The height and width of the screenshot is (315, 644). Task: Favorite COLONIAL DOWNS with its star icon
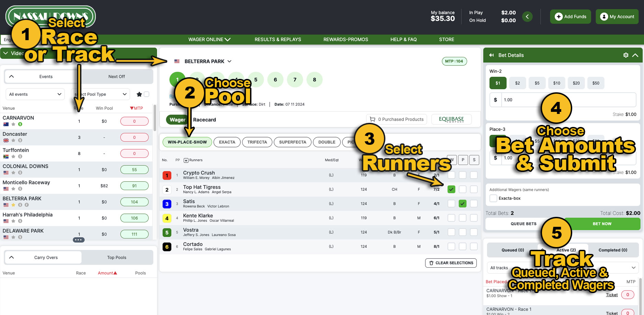(x=13, y=173)
